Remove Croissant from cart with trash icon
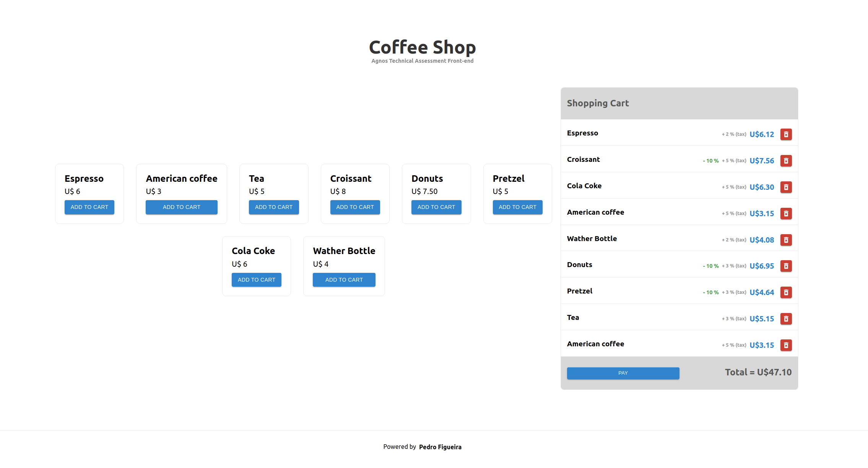This screenshot has width=868, height=468. coord(786,161)
